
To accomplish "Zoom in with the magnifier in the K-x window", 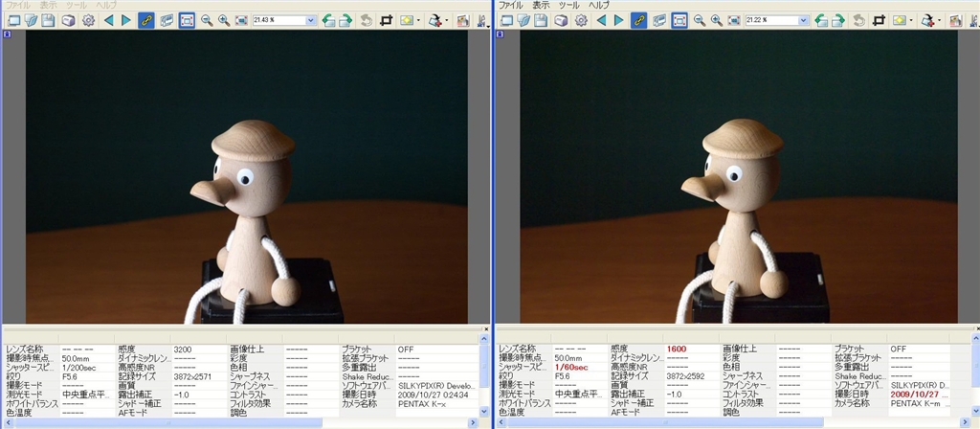I will (224, 21).
